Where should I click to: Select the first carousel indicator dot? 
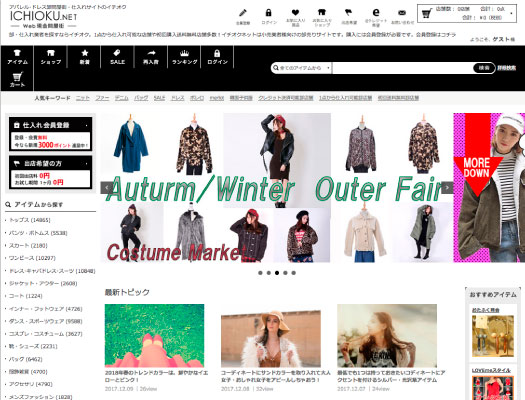pyautogui.click(x=260, y=273)
